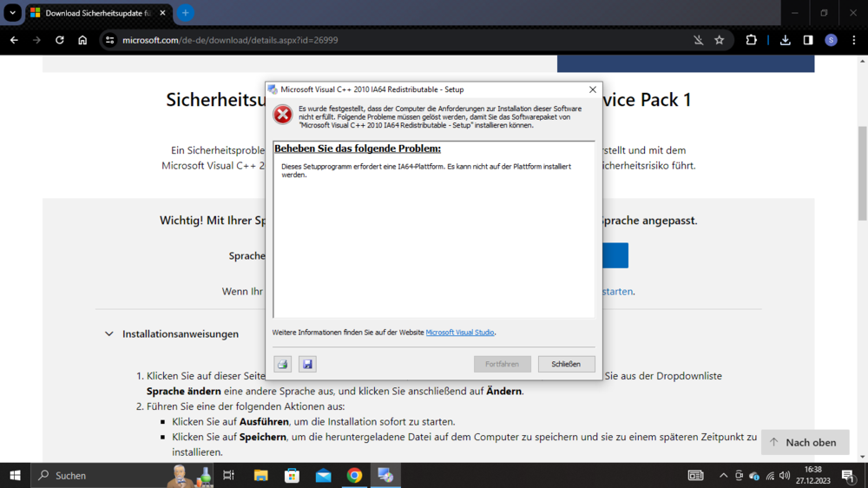Click the starten link on the page
The width and height of the screenshot is (868, 488).
(x=617, y=292)
